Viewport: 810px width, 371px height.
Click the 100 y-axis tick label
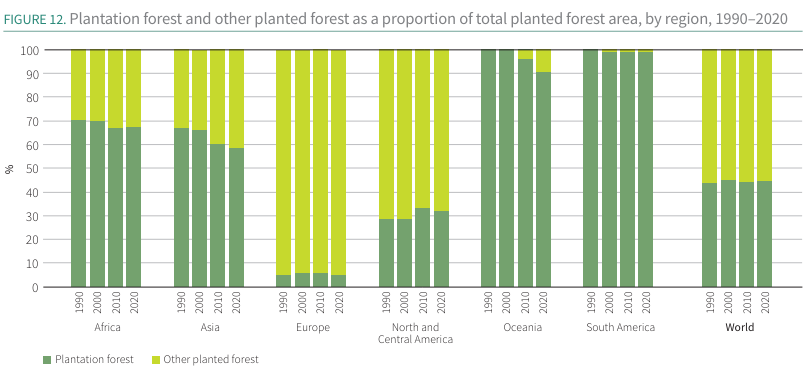click(x=30, y=50)
